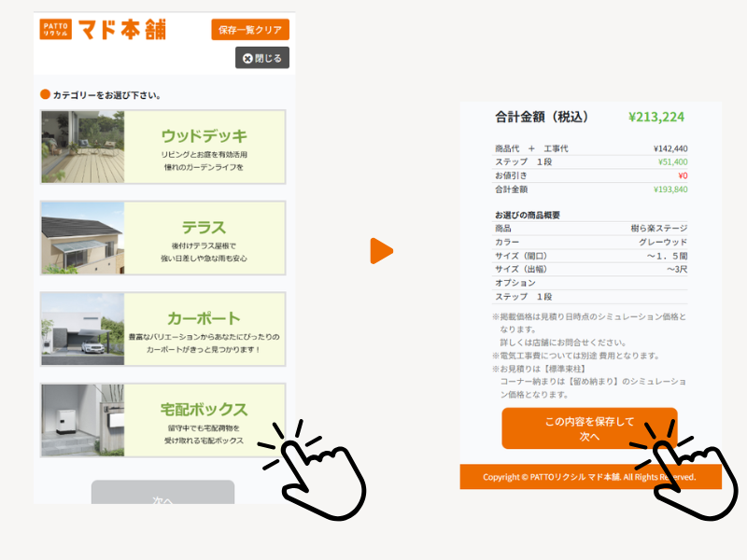The image size is (747, 560).
Task: Close the panel using 閉じる
Action: coord(262,58)
